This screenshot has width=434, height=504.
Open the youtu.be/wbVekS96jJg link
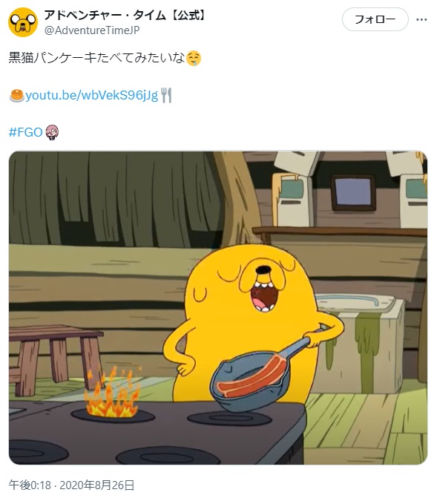pos(91,96)
